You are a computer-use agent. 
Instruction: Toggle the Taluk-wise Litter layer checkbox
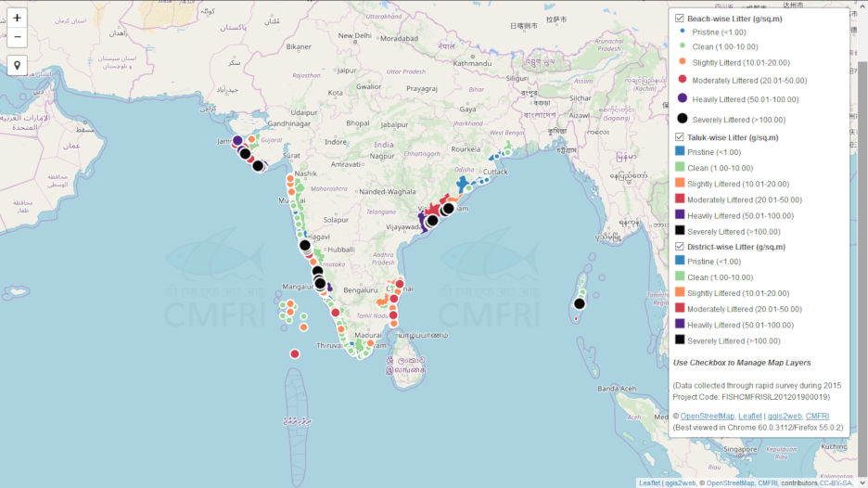679,136
